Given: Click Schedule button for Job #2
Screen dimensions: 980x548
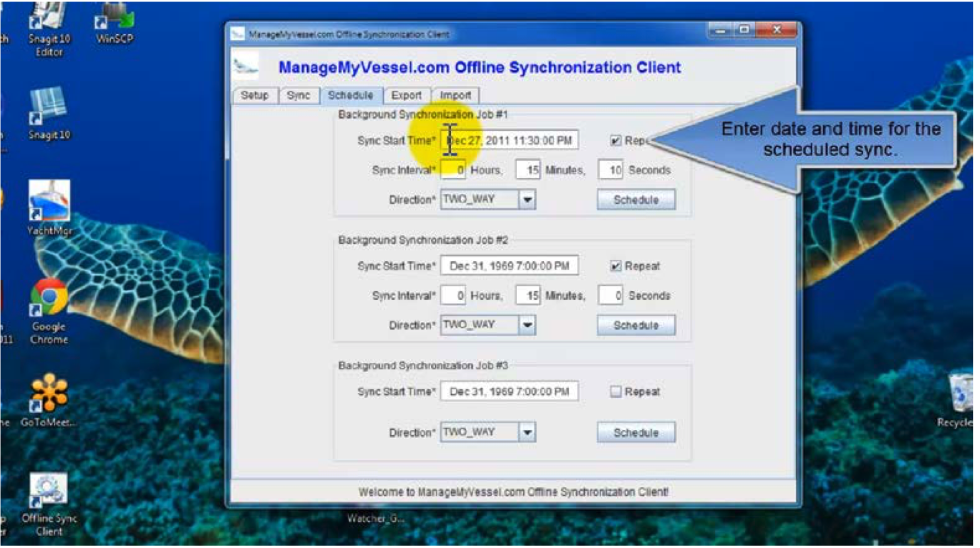Looking at the screenshot, I should click(x=636, y=325).
